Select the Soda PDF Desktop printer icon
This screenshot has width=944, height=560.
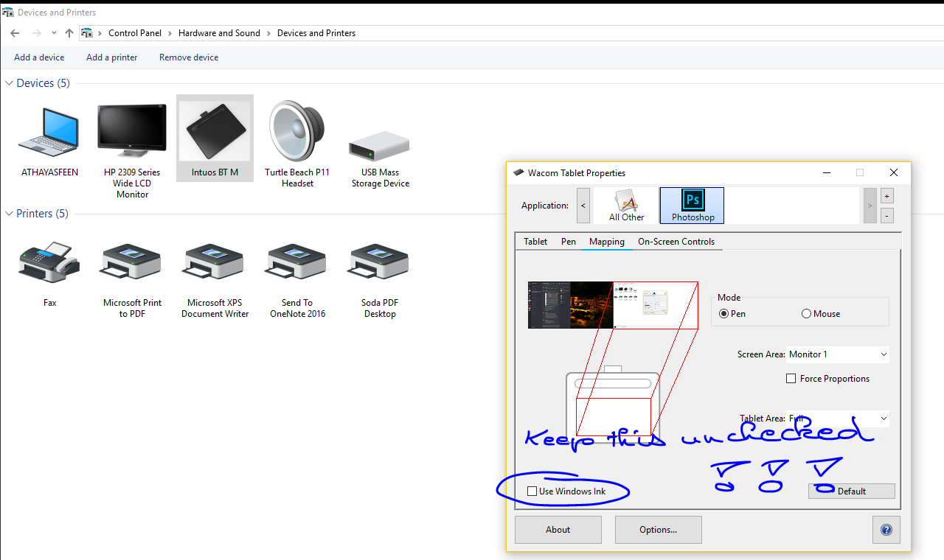click(x=379, y=262)
